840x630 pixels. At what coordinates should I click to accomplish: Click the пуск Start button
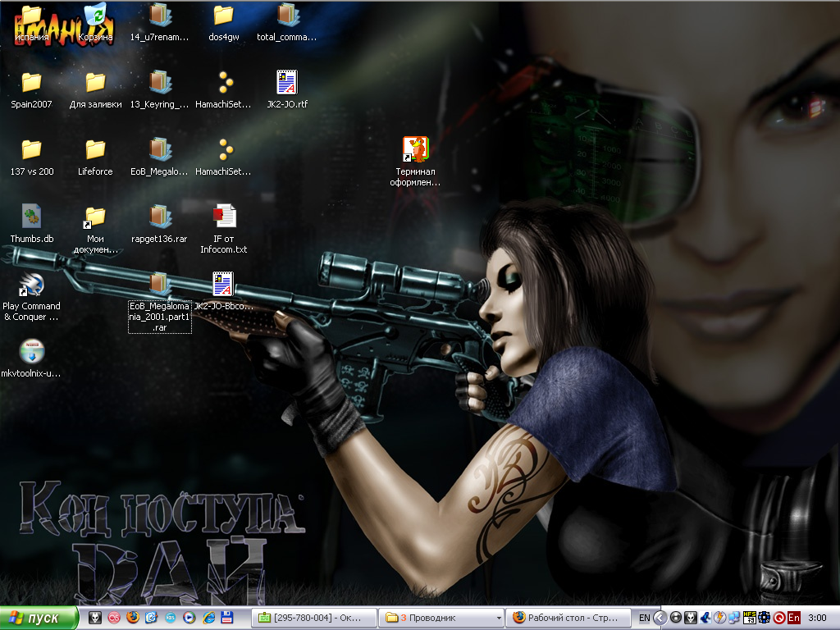(x=39, y=619)
